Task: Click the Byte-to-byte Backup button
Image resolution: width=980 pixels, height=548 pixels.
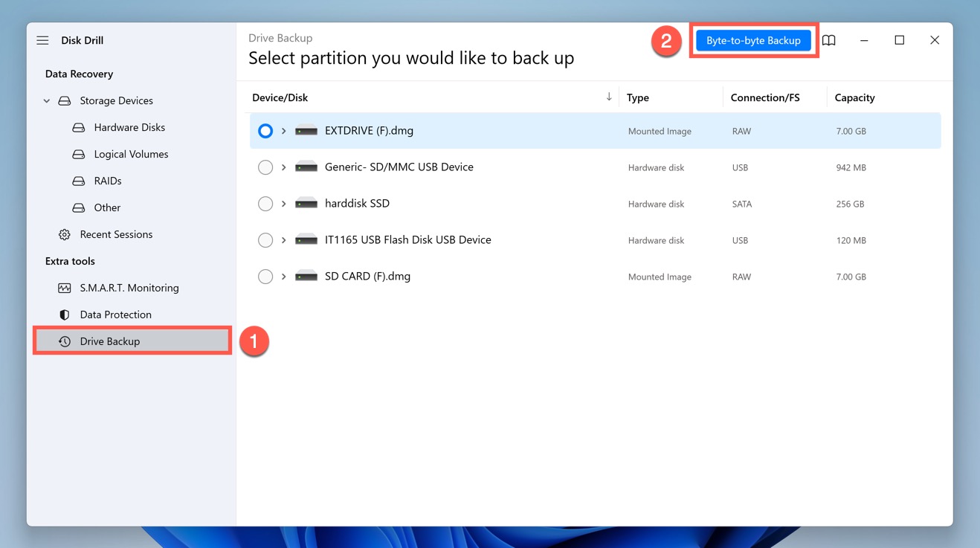Action: point(753,40)
